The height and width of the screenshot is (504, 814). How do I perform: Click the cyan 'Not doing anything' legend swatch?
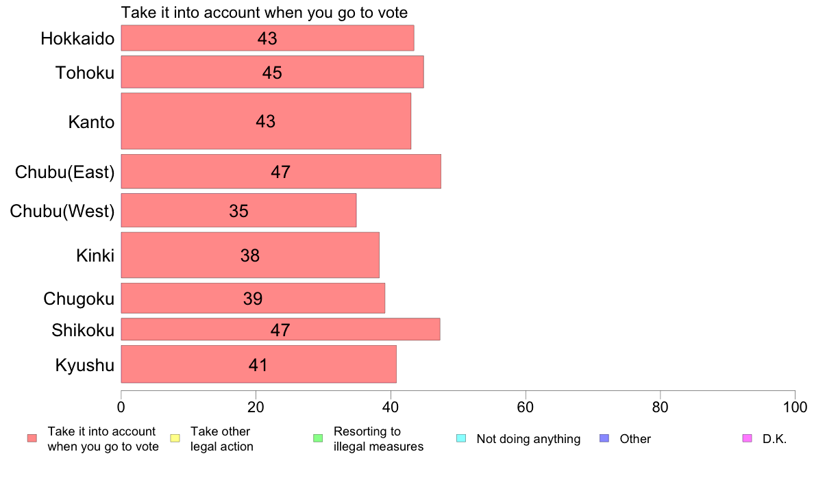(x=461, y=438)
